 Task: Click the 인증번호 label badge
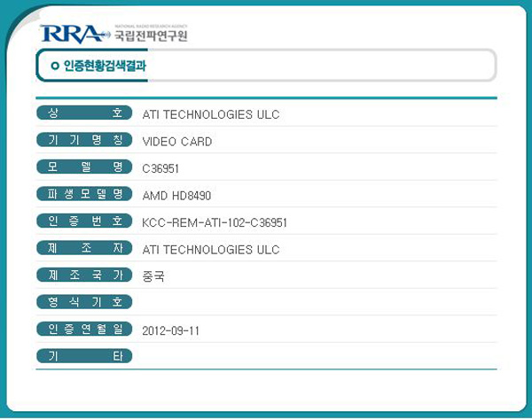pos(84,221)
